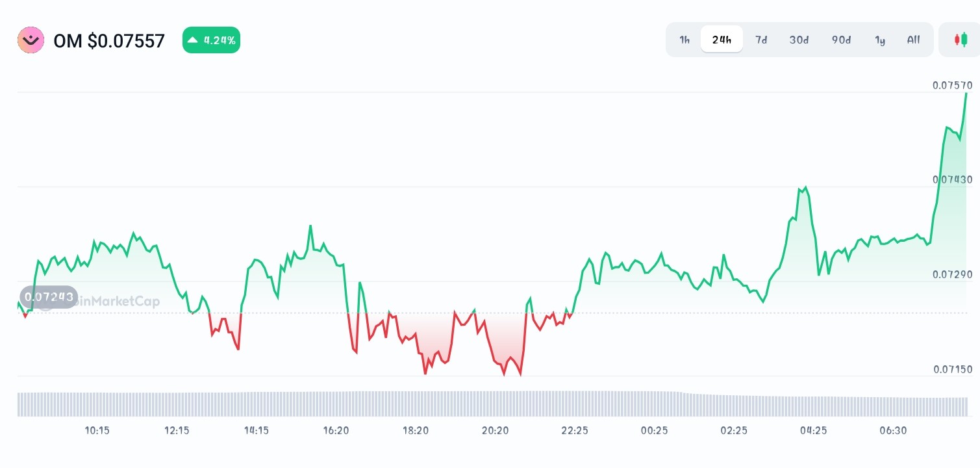Click the 00:25 time axis label

coord(654,430)
